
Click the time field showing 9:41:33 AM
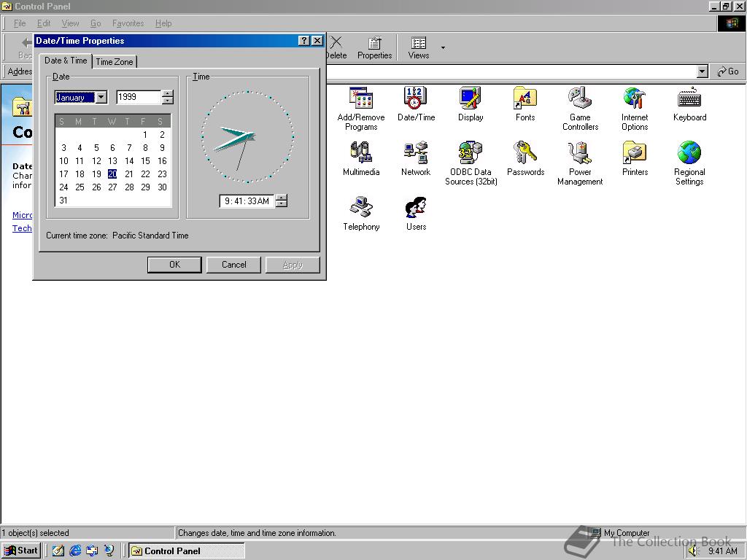tap(247, 201)
